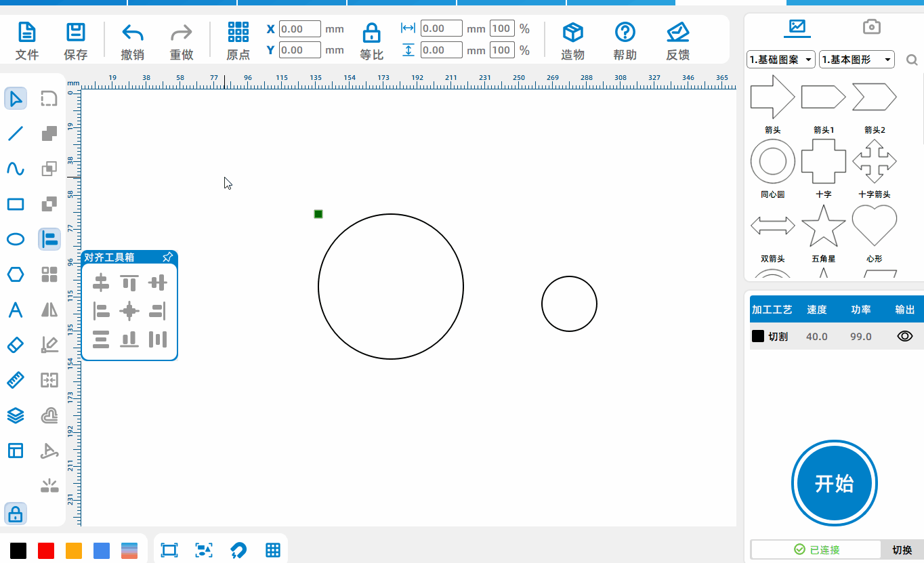924x563 pixels.
Task: Click the grid display icon
Action: click(x=273, y=550)
